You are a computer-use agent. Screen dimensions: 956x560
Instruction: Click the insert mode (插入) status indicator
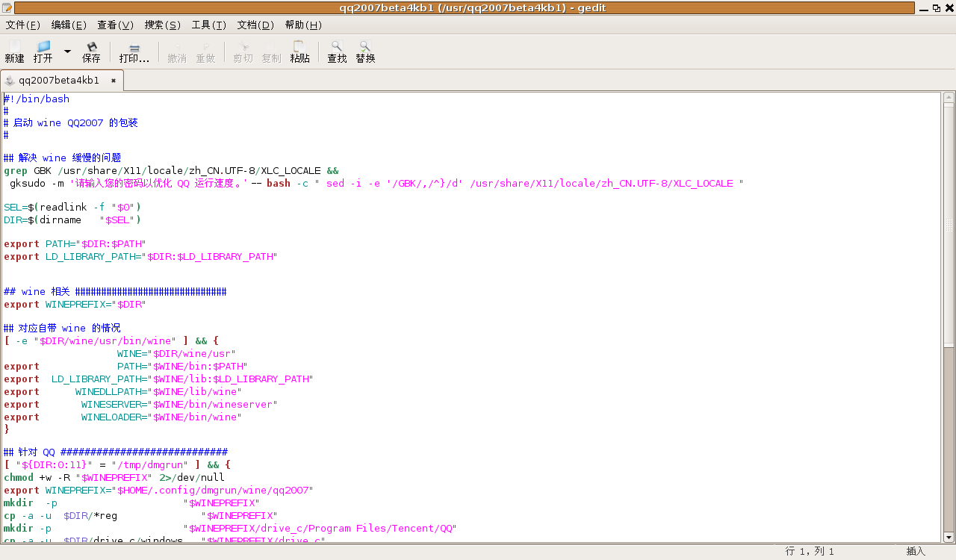coord(916,551)
